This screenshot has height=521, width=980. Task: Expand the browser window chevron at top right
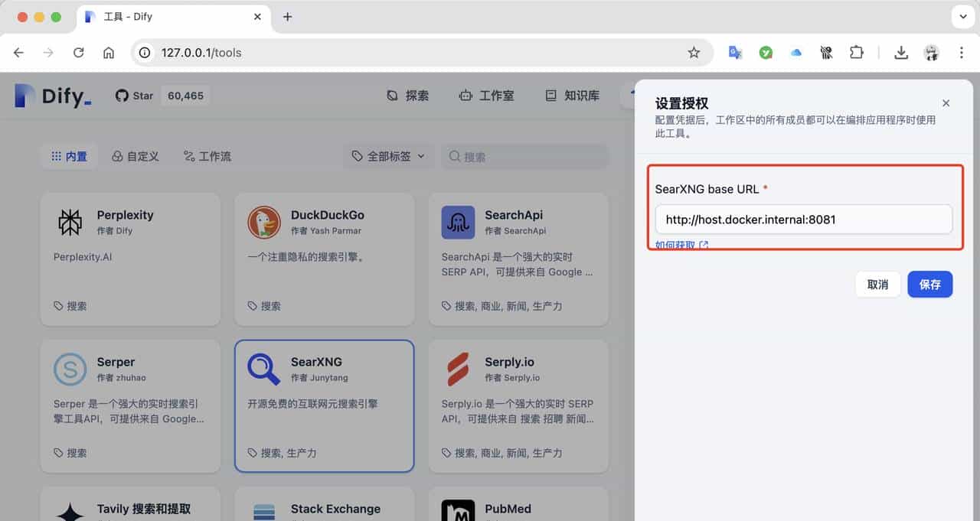click(962, 17)
